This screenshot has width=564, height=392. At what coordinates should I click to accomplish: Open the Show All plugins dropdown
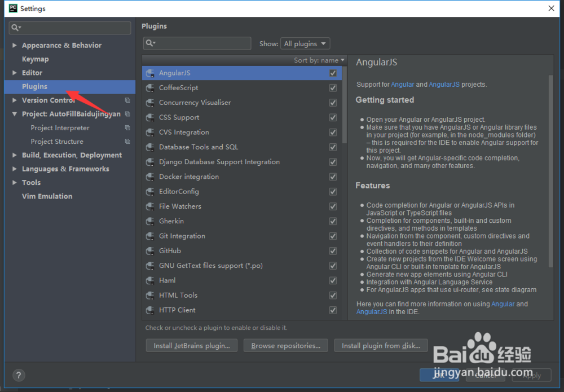point(305,43)
